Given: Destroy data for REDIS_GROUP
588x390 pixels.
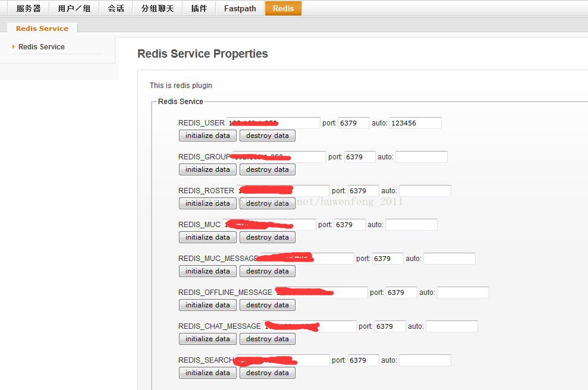Looking at the screenshot, I should tap(268, 169).
